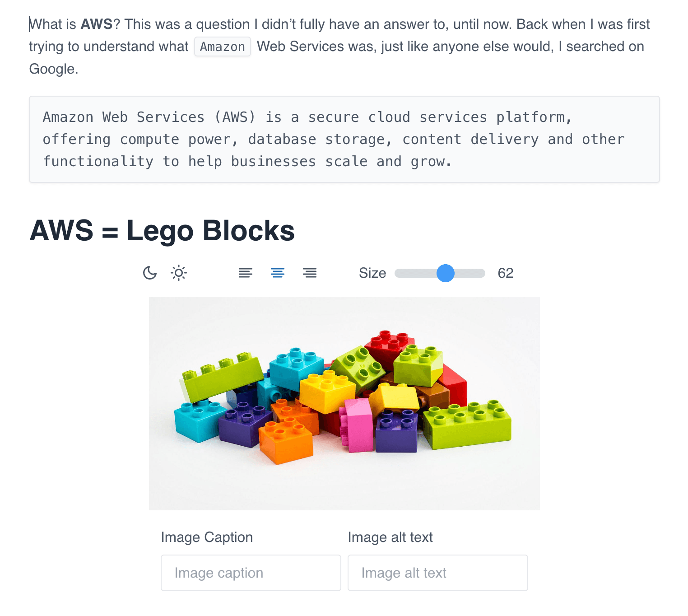The image size is (688, 616).
Task: Click the bold "AWS" word in paragraph
Action: (x=96, y=24)
